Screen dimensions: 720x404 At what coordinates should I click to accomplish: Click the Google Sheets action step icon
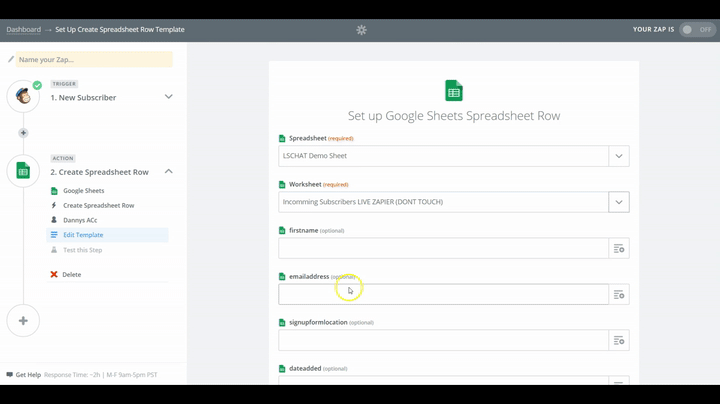click(23, 171)
